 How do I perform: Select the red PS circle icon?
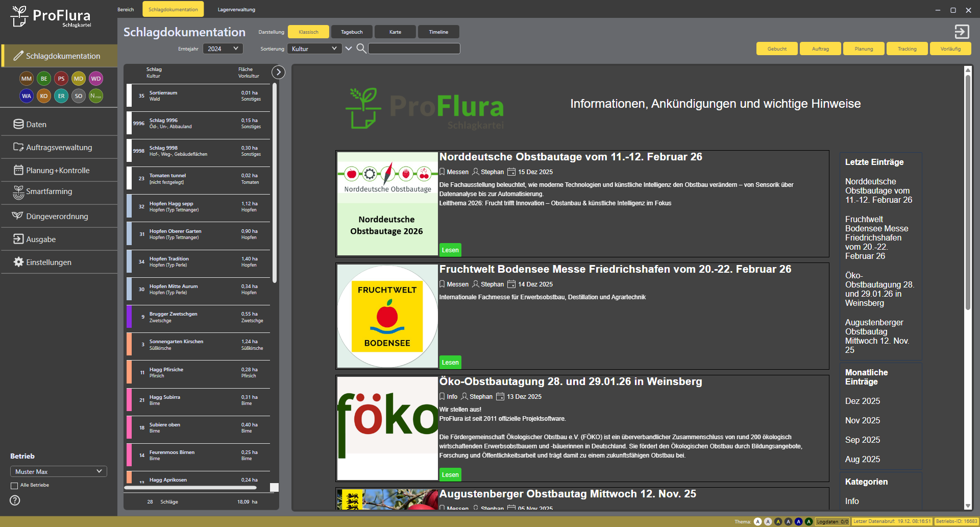pyautogui.click(x=61, y=79)
